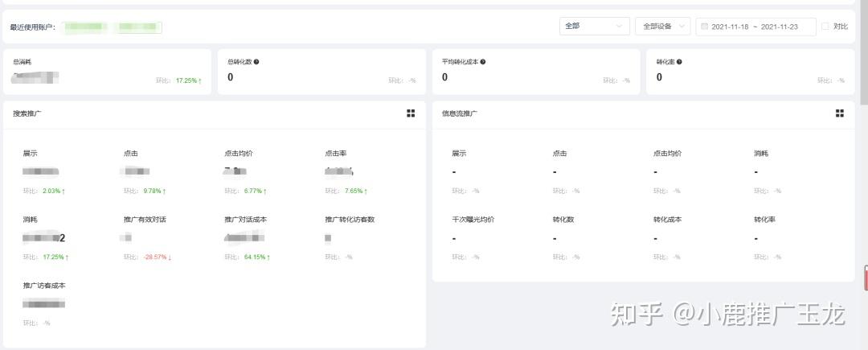Screen dimensions: 868x350
Task: Open the 搜索推广 grid layout icon
Action: point(411,113)
